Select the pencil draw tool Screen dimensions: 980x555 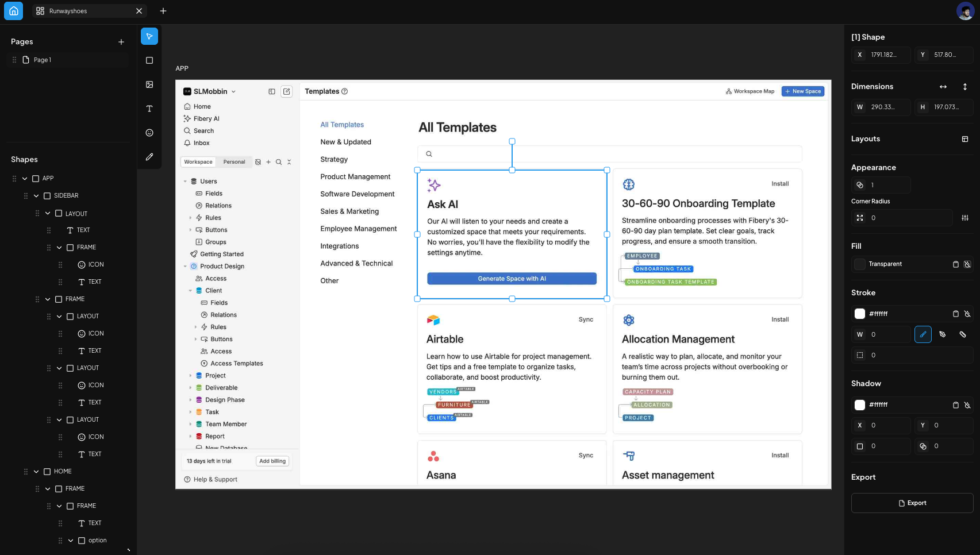pyautogui.click(x=149, y=157)
